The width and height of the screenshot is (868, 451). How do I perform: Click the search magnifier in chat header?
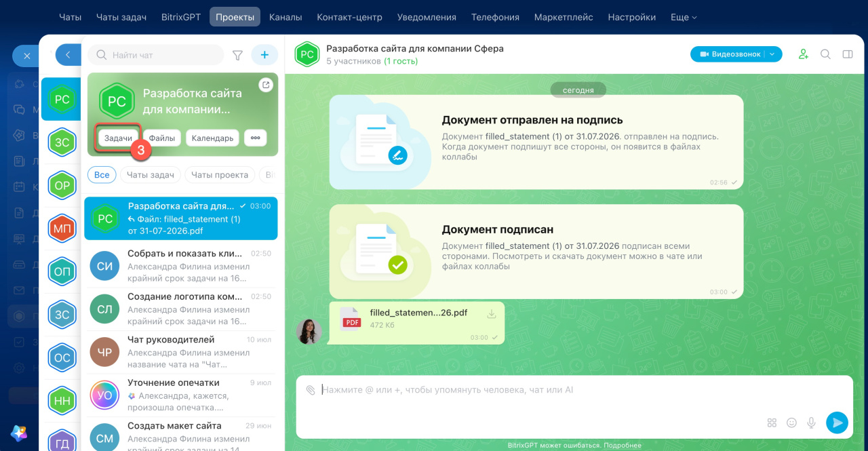tap(825, 54)
